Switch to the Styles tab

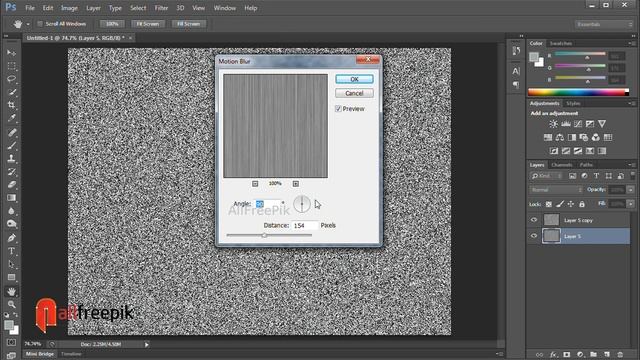point(573,103)
